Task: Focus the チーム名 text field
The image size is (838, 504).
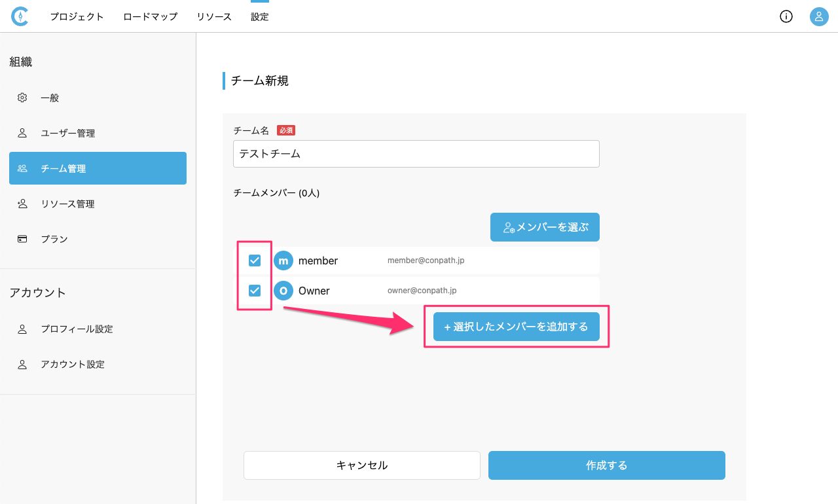Action: (416, 154)
